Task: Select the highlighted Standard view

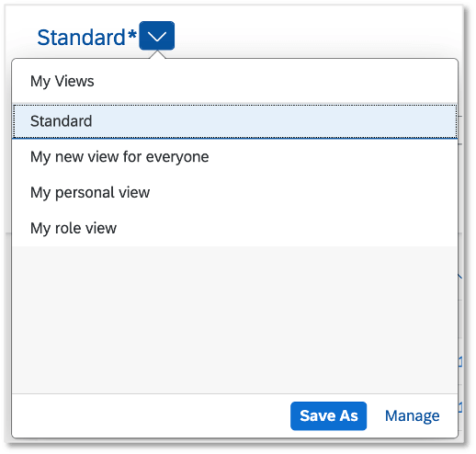Action: tap(235, 121)
